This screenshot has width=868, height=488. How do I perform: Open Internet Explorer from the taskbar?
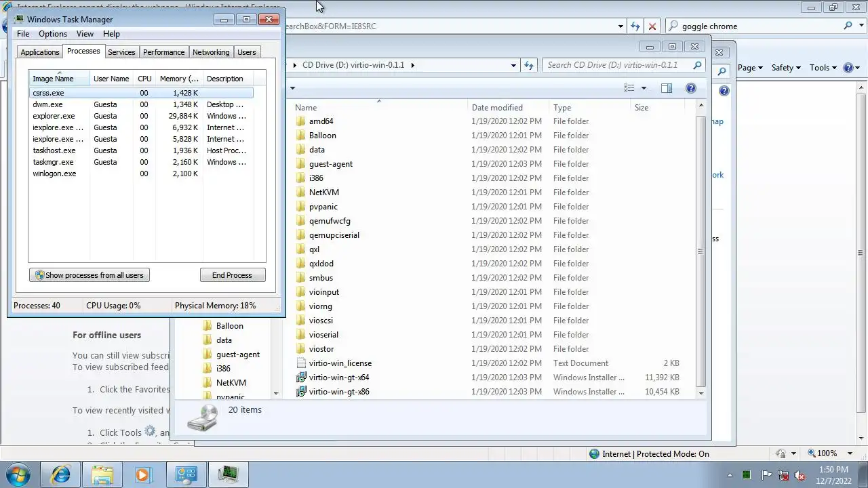61,474
